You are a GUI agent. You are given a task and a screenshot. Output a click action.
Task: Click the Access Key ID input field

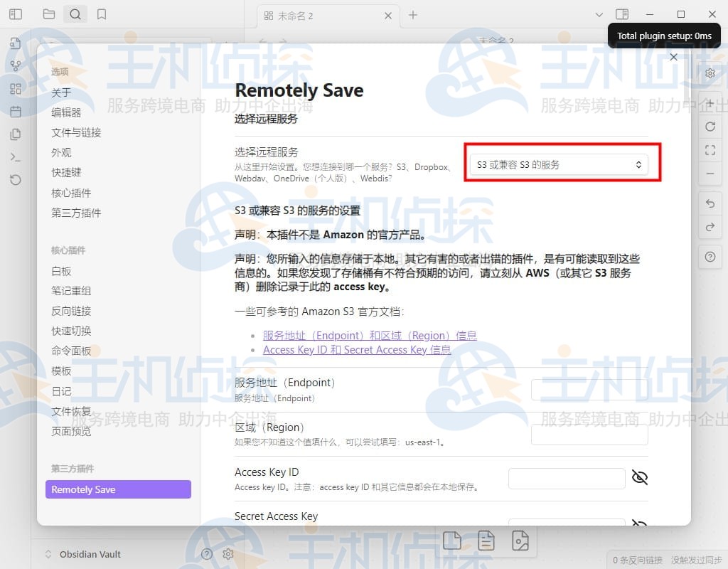click(567, 479)
